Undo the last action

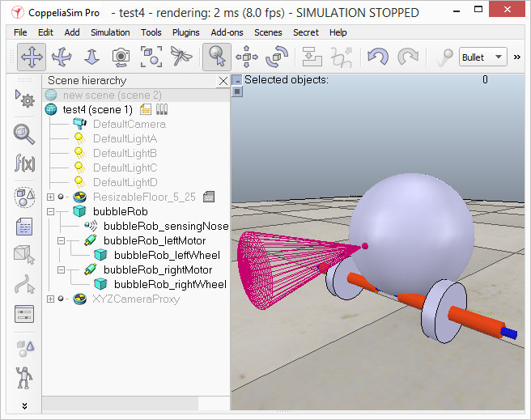[377, 57]
